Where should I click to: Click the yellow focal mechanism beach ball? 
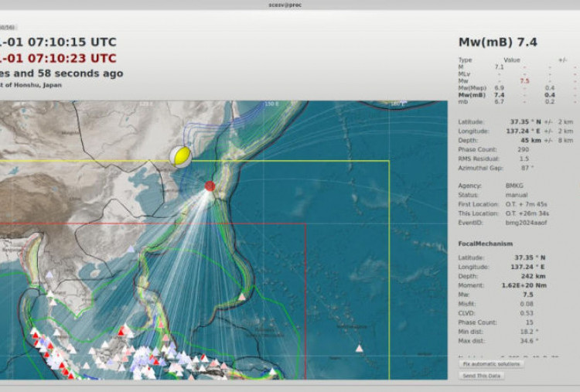(180, 157)
